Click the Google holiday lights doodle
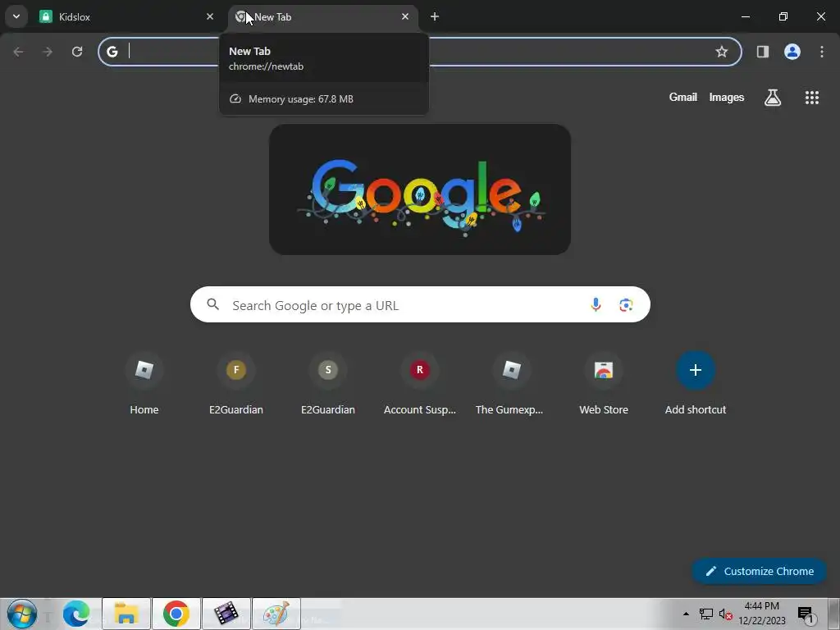 [x=419, y=189]
